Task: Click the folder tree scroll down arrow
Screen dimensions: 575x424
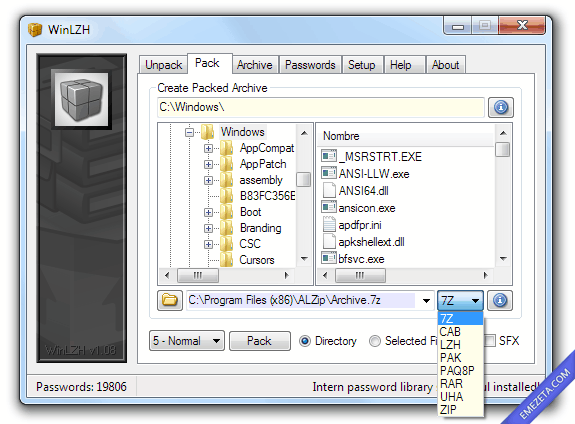Action: point(304,259)
